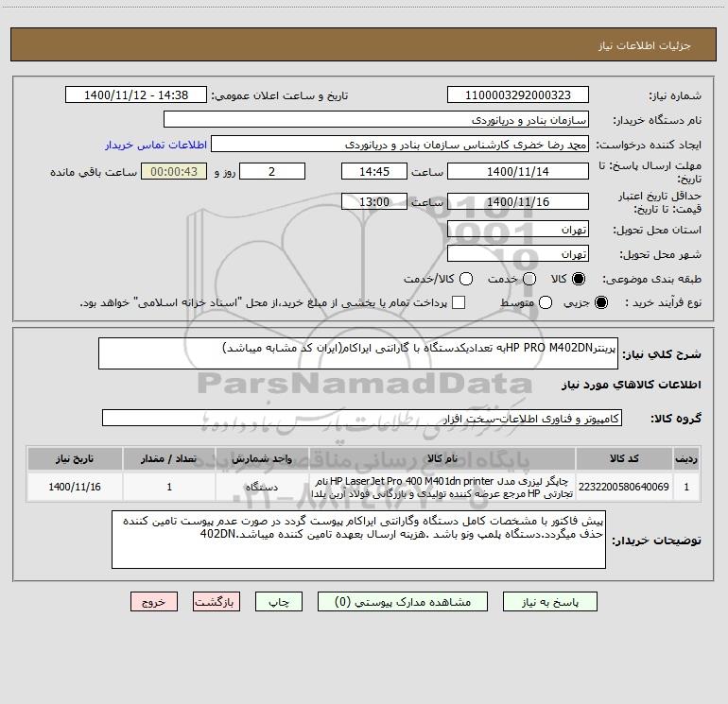Screen dimensions: 728x704
Task: Select the خدمت radio button
Action: (x=529, y=279)
